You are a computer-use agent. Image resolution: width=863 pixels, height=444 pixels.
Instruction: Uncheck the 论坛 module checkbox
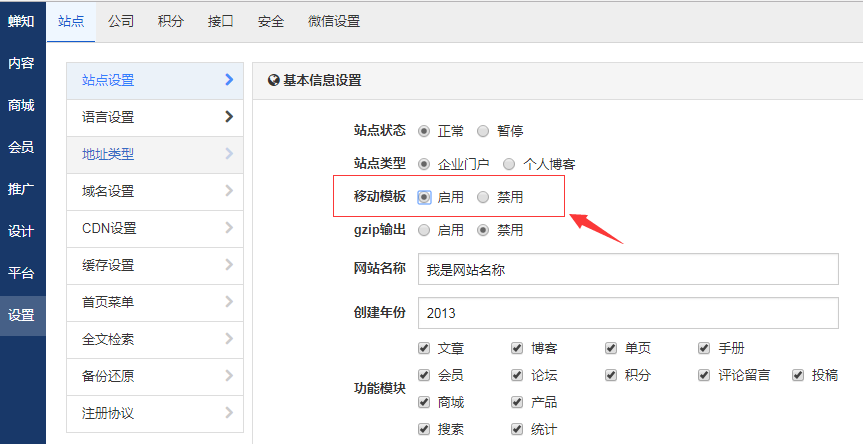pos(517,375)
